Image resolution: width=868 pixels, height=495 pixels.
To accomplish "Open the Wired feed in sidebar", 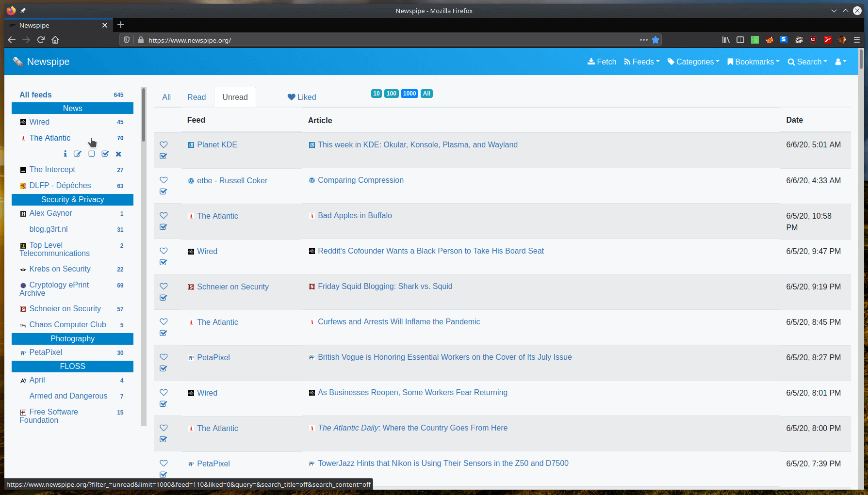I will (x=39, y=122).
